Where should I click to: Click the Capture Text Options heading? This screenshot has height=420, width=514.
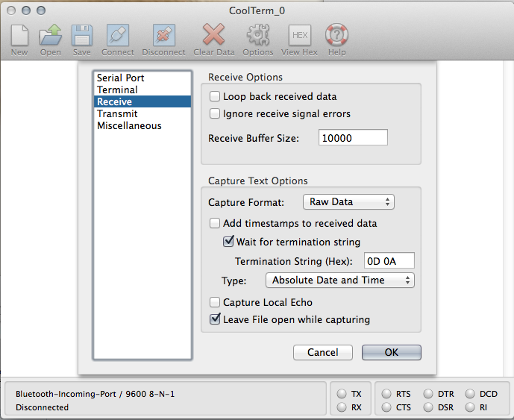[x=257, y=181]
